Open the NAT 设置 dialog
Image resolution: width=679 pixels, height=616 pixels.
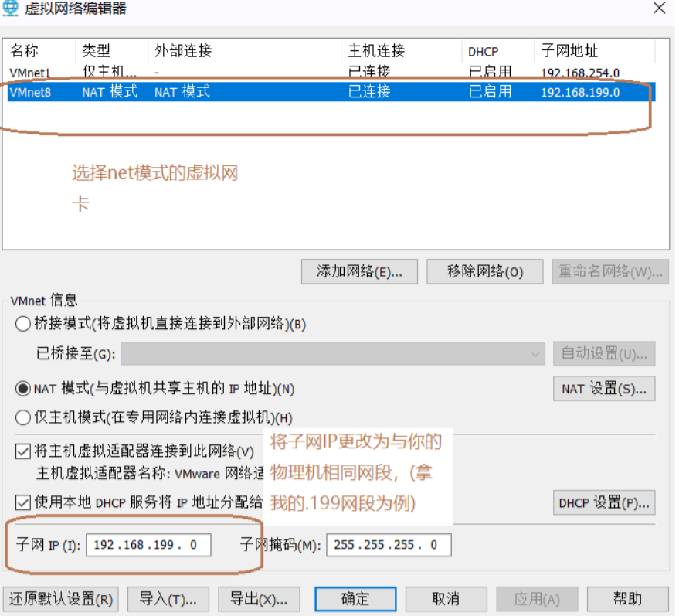coord(603,389)
